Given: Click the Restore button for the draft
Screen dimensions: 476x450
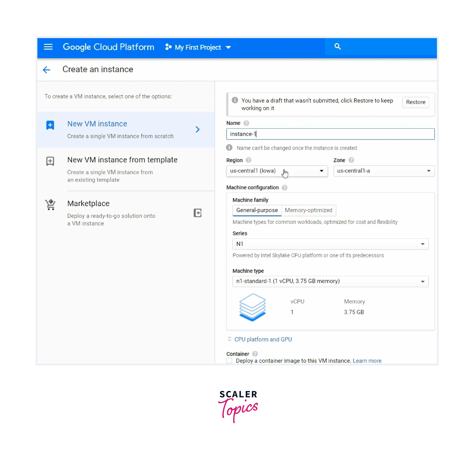Looking at the screenshot, I should tap(416, 102).
